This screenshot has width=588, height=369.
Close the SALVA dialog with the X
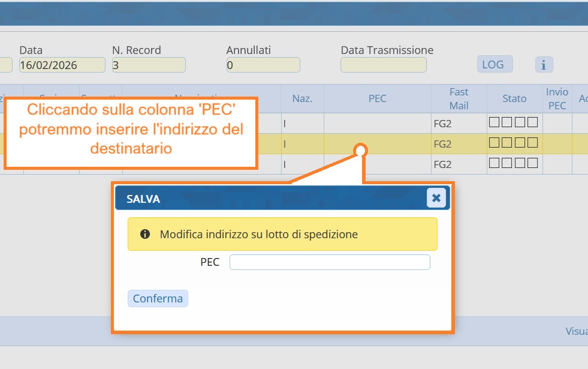(436, 198)
